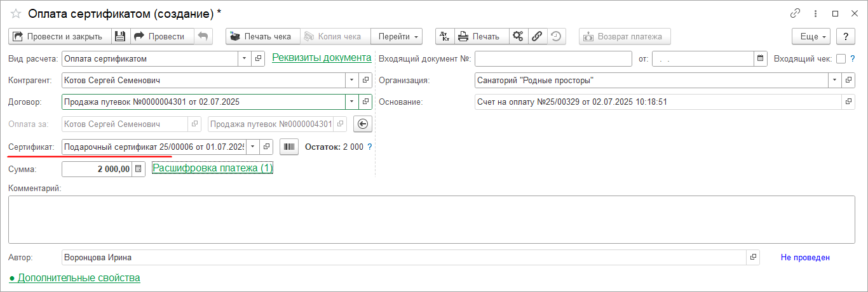This screenshot has height=292, width=868.
Task: Expand Дополнительные свойства link
Action: tap(74, 278)
